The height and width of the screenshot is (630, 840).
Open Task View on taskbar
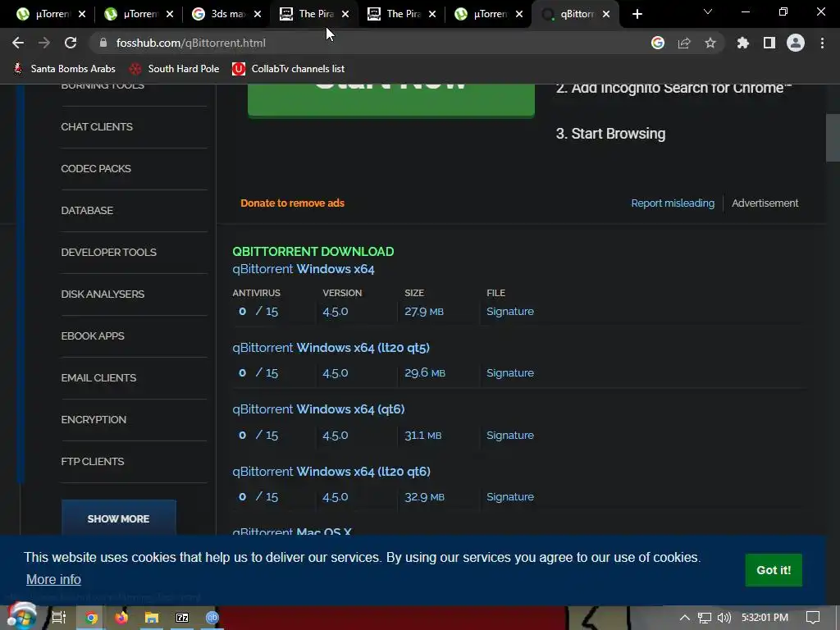(x=59, y=618)
